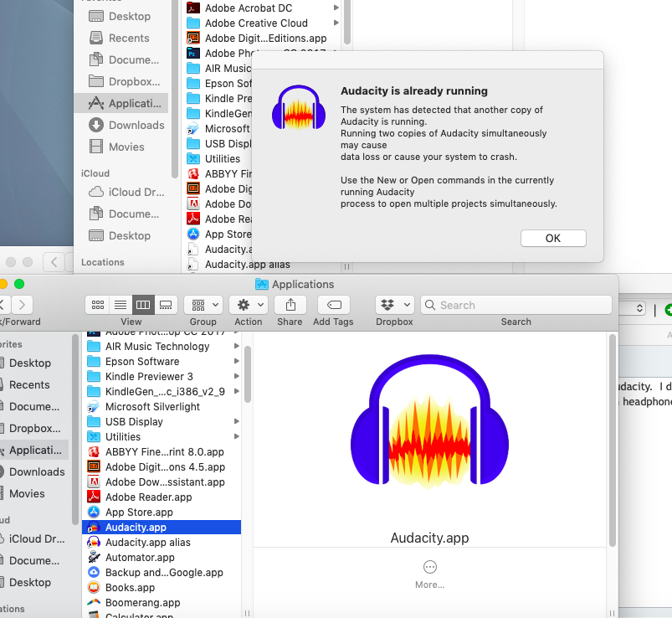The width and height of the screenshot is (672, 618).
Task: Open the Action gear menu
Action: click(248, 304)
